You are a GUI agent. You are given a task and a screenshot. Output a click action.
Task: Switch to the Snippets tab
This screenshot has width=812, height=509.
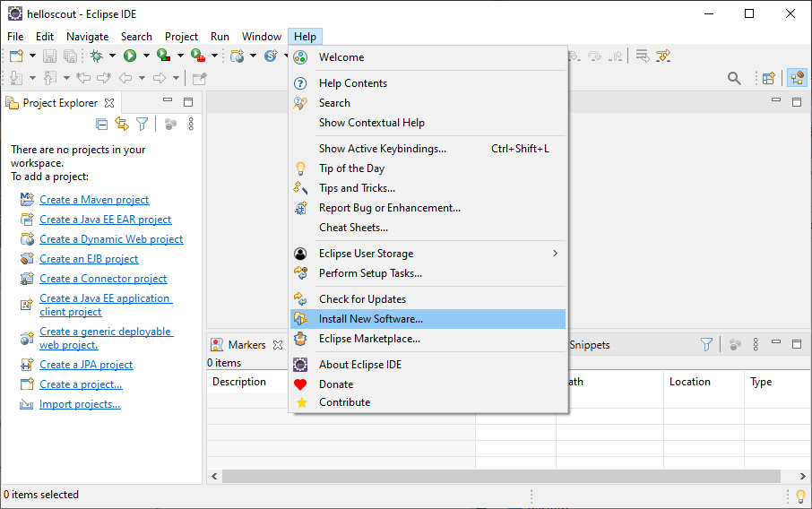(x=590, y=345)
